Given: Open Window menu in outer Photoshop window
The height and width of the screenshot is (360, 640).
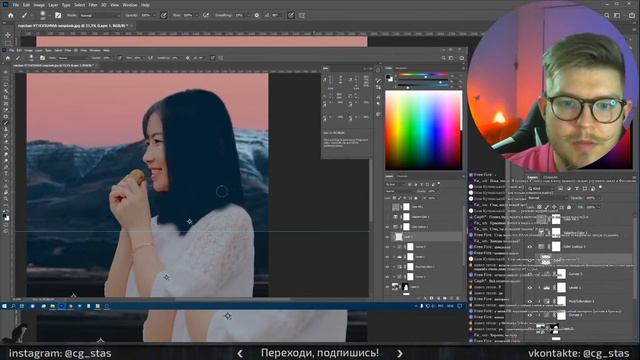Looking at the screenshot, I should [130, 5].
